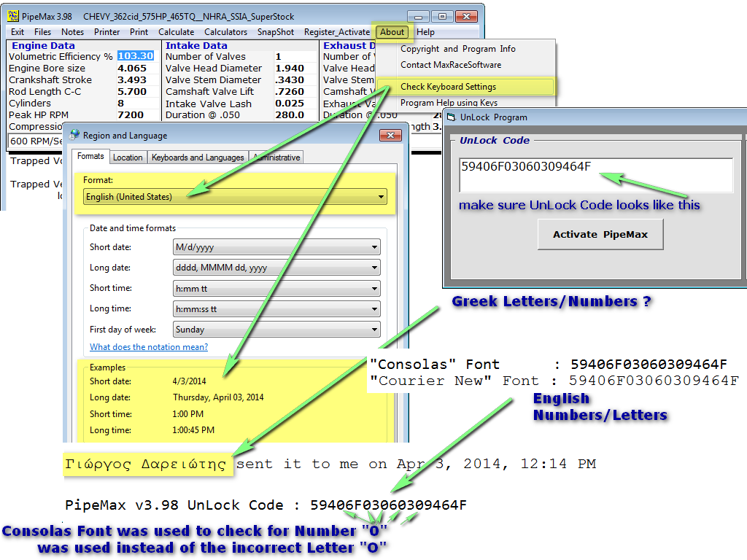This screenshot has width=747, height=560.
Task: Maximize the PipeMax window
Action: click(442, 17)
